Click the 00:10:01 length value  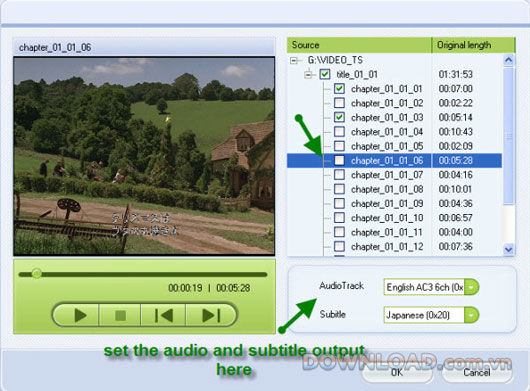click(x=455, y=189)
